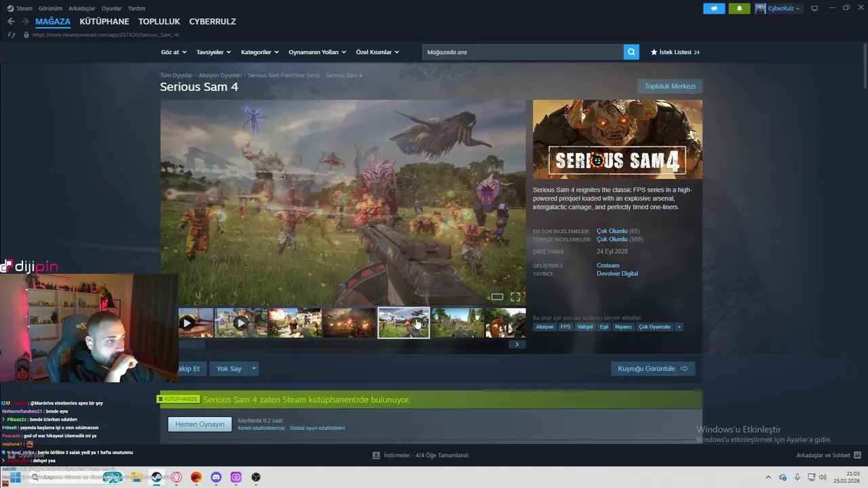Image resolution: width=868 pixels, height=488 pixels.
Task: Open Kendi istatistikleriniz link
Action: (x=261, y=428)
